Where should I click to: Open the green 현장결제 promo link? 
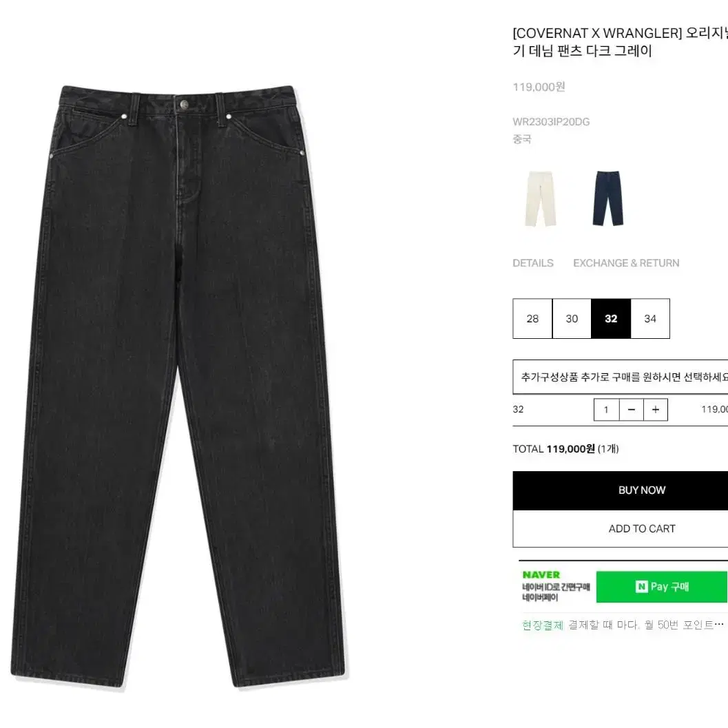click(542, 625)
